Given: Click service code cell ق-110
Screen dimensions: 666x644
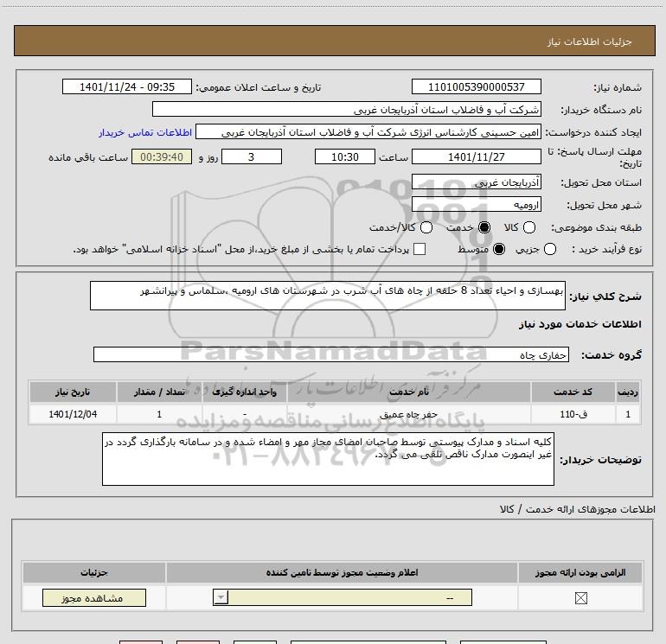Looking at the screenshot, I should 573,414.
